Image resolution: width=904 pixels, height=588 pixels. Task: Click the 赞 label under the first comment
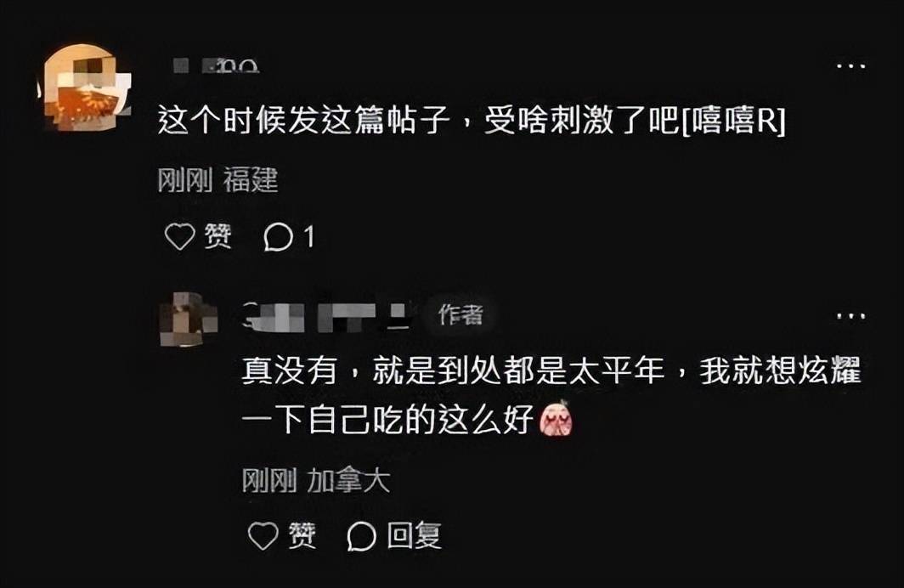pos(218,236)
